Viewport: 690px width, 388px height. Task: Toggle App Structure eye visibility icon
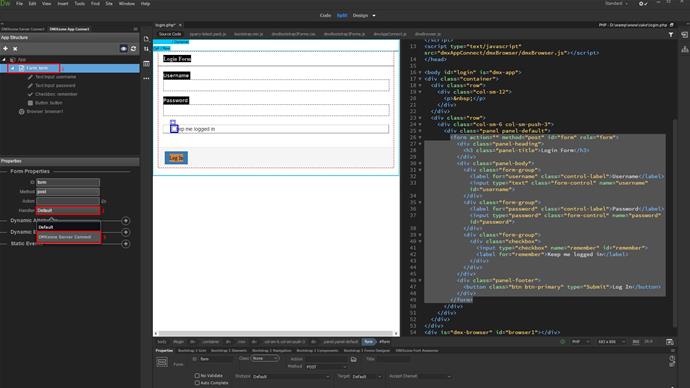point(124,48)
